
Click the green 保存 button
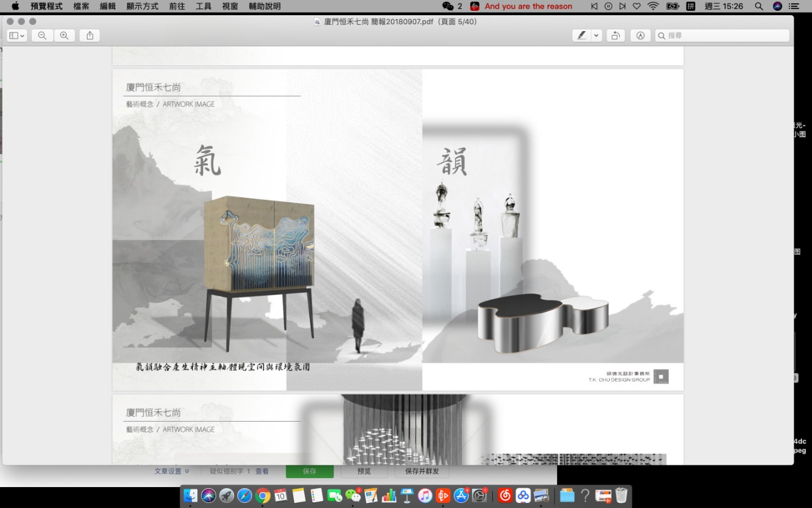tap(310, 471)
